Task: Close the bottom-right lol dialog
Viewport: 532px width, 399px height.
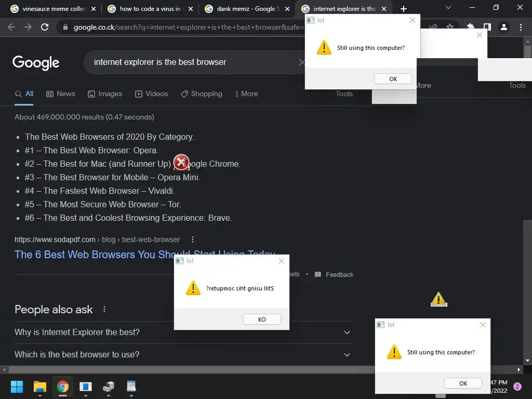Action: click(483, 325)
